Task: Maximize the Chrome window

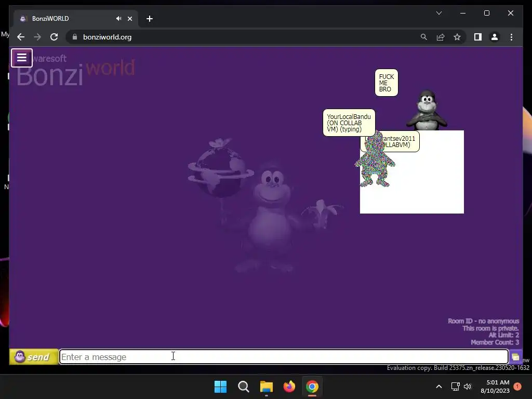Action: click(486, 13)
